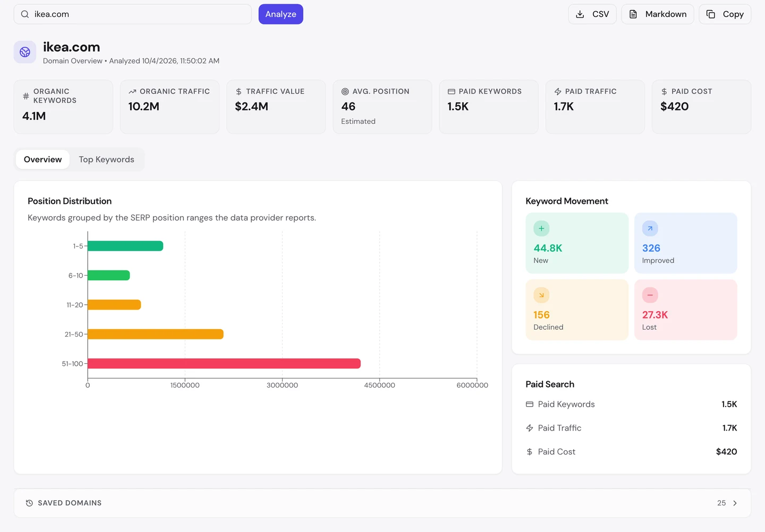Click the green plus icon for New keywords

pyautogui.click(x=541, y=228)
